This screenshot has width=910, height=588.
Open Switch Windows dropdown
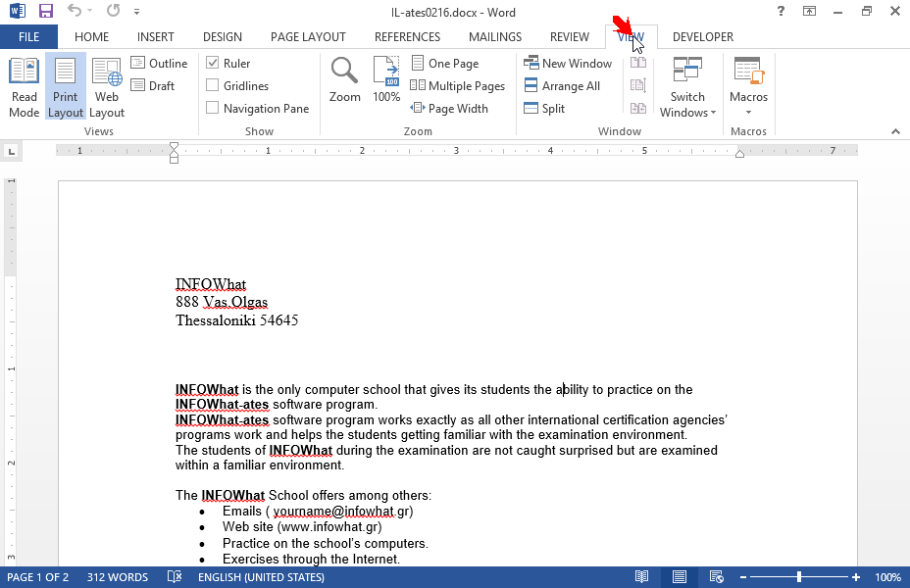[x=687, y=87]
